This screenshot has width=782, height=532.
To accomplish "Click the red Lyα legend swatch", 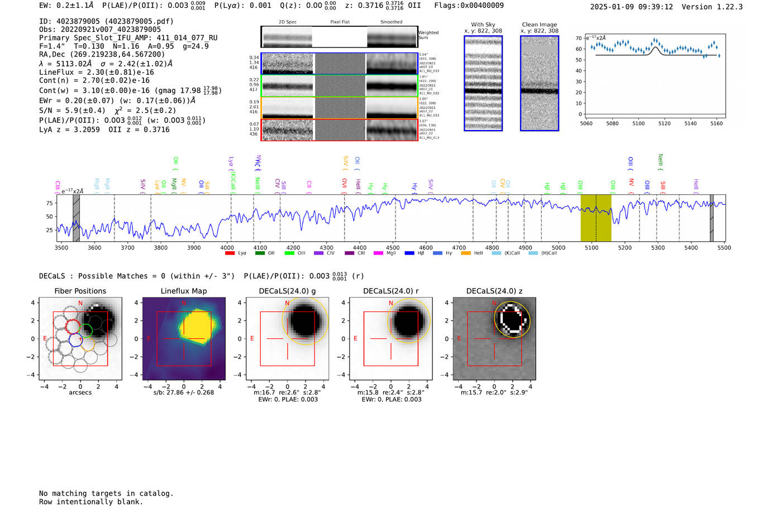I will (230, 253).
